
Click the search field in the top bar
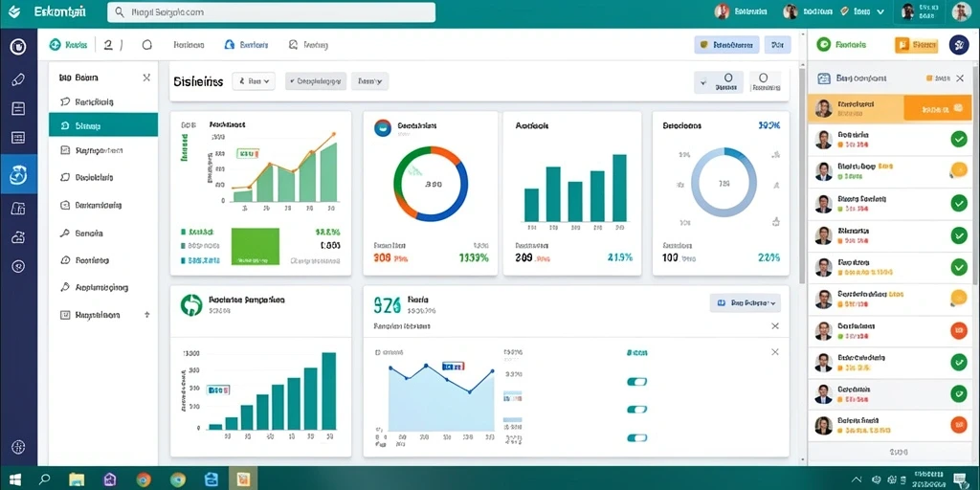271,12
